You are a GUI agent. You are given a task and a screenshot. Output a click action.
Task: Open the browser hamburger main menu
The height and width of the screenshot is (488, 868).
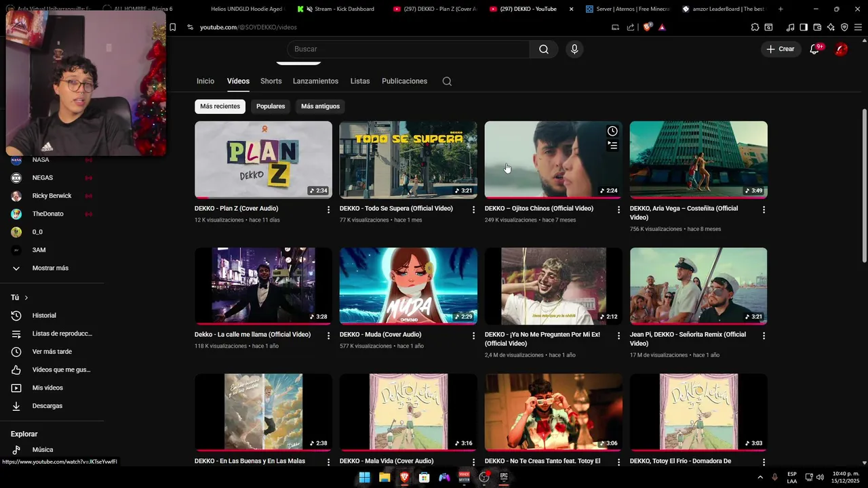tap(858, 27)
